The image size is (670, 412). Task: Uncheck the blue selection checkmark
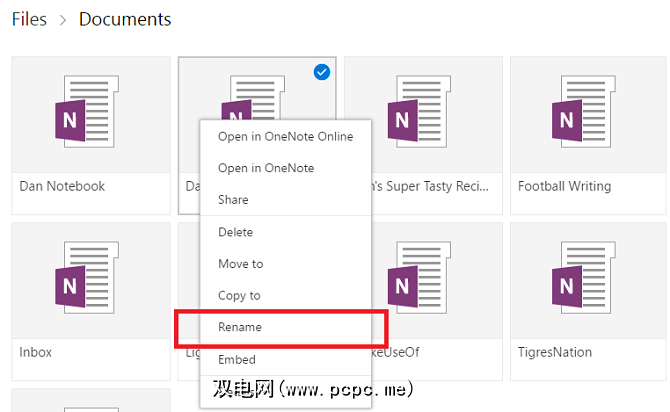[322, 72]
